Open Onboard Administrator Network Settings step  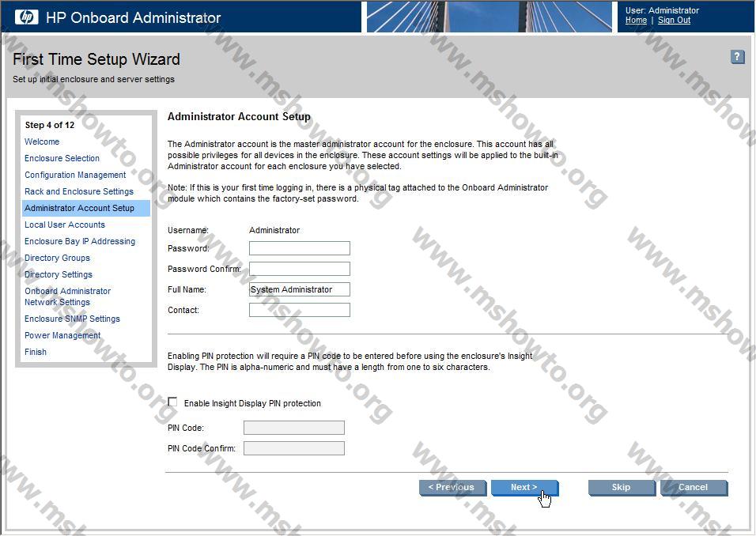click(67, 296)
